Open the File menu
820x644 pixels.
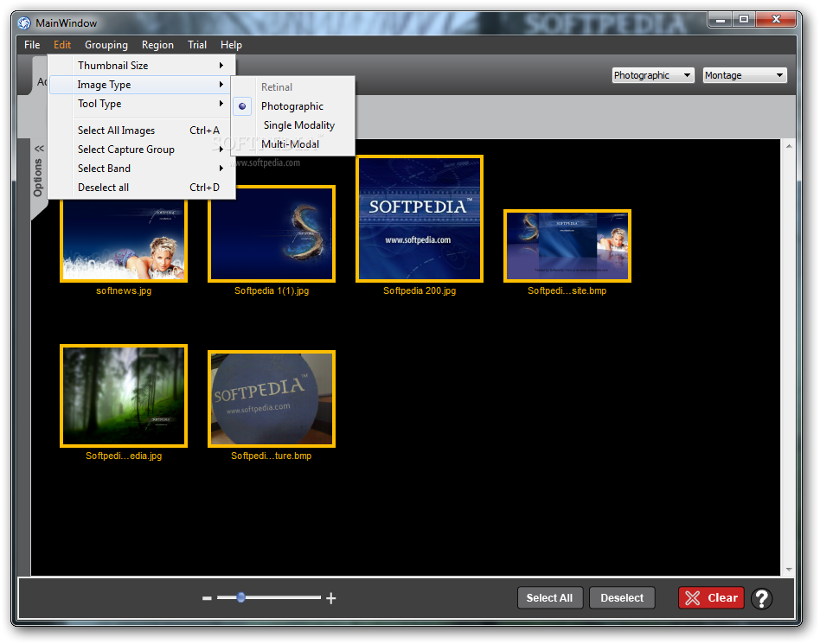coord(32,45)
